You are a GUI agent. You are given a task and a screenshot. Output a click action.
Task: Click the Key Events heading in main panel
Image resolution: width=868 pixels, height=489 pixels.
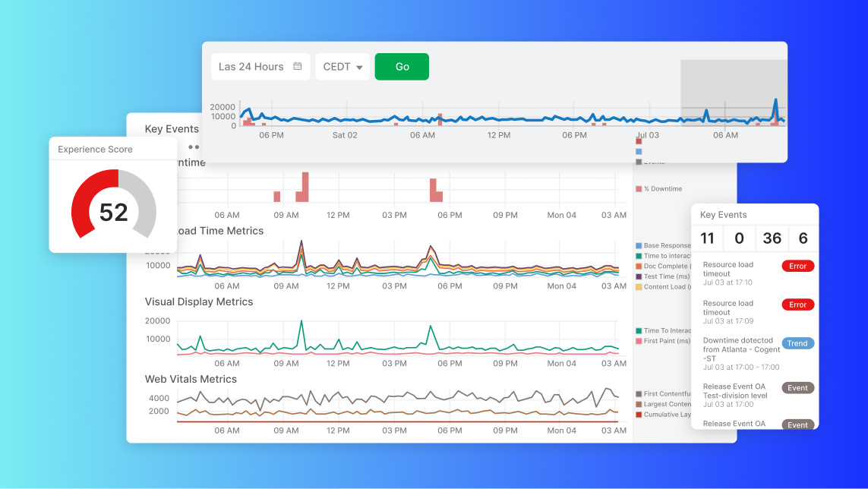172,129
